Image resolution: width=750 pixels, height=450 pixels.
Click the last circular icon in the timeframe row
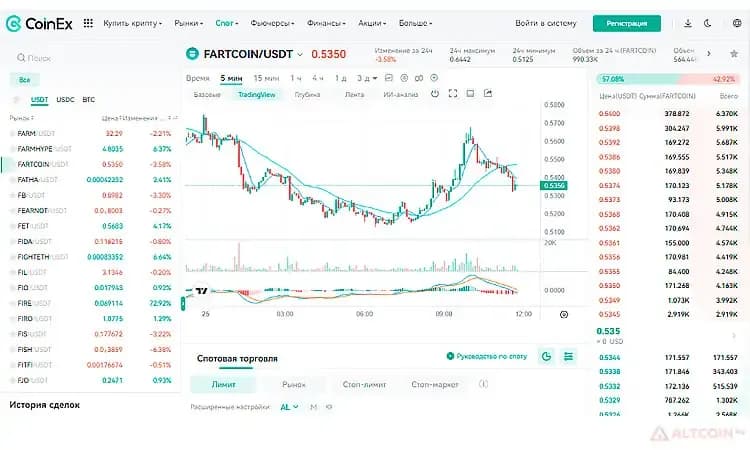434,78
